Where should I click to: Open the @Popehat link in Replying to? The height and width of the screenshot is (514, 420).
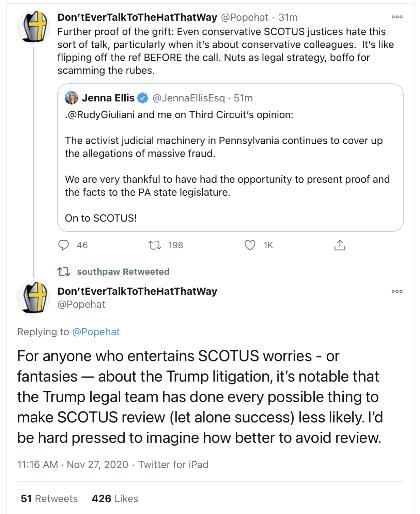click(x=96, y=332)
